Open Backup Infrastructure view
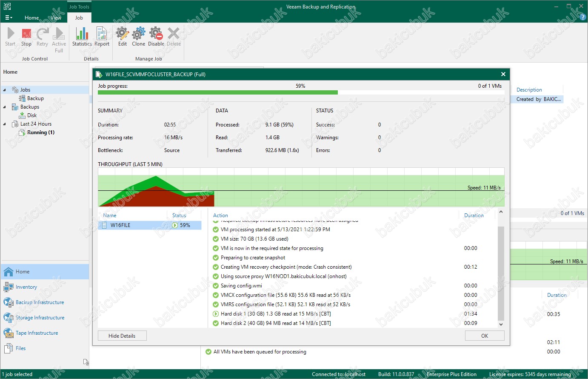 (45, 302)
